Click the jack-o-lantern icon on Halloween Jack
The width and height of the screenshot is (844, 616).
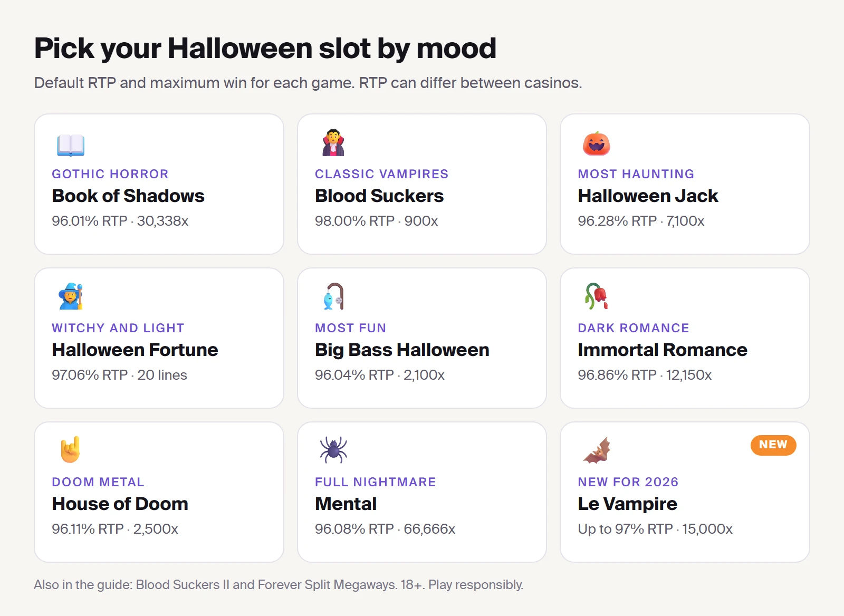point(597,143)
